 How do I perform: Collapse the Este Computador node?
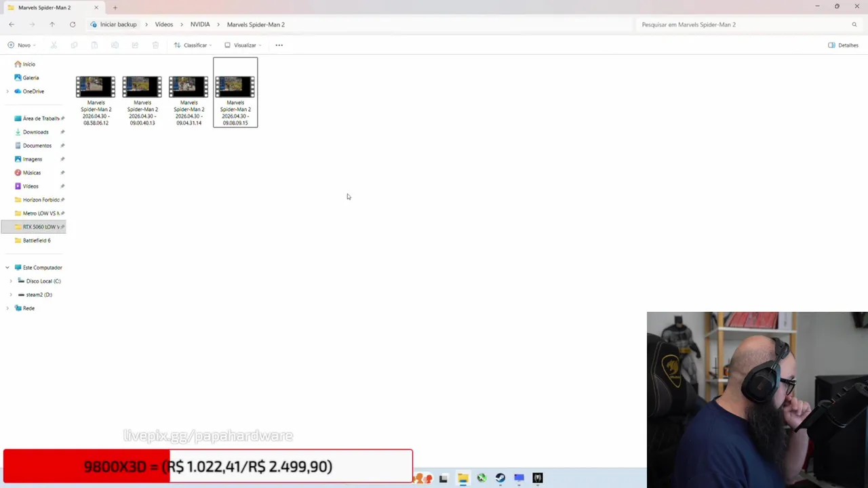7,268
